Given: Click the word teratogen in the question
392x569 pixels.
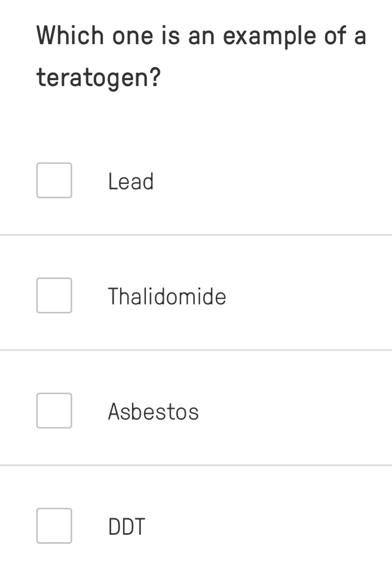Looking at the screenshot, I should click(x=91, y=78).
